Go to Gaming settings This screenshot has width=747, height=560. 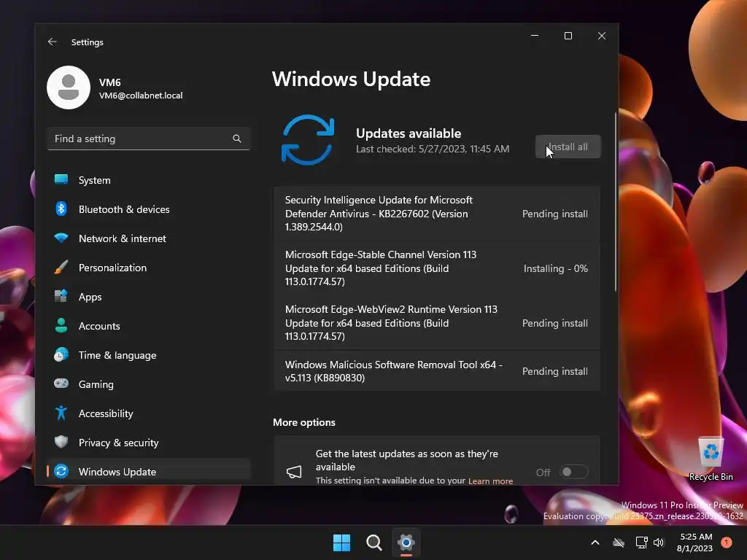[x=149, y=384]
